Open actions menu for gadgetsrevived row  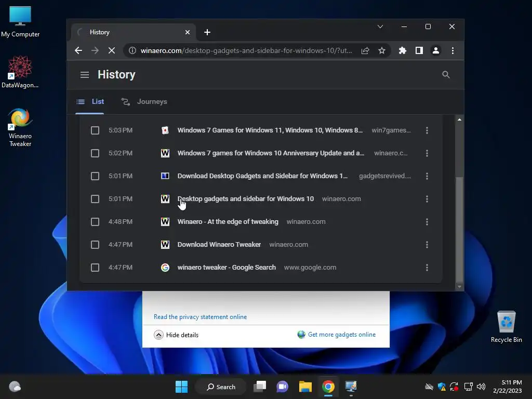427,176
